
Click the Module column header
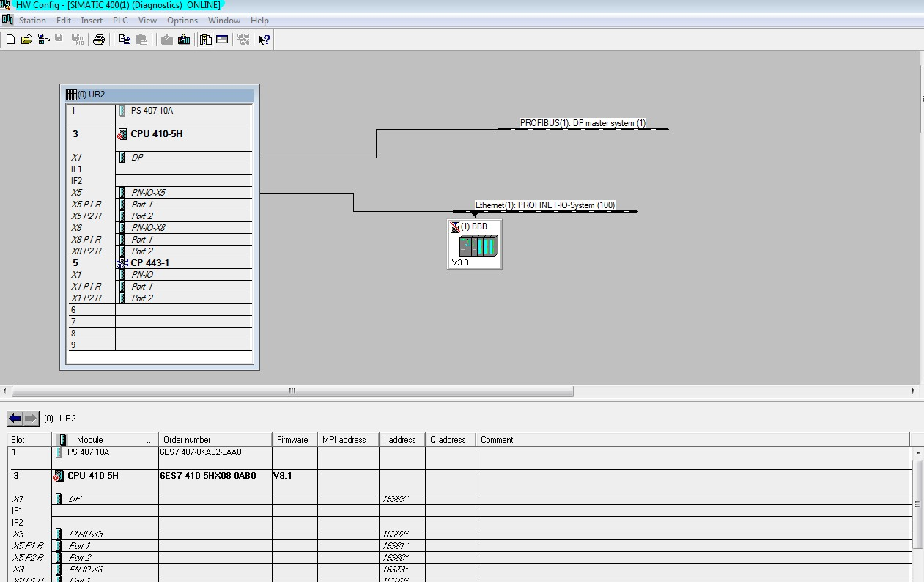(x=105, y=440)
